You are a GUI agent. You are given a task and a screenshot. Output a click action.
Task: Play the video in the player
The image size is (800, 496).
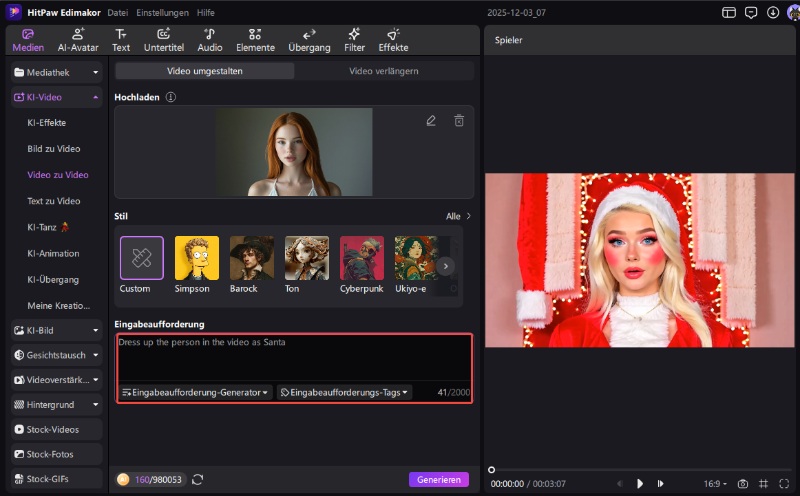(640, 484)
